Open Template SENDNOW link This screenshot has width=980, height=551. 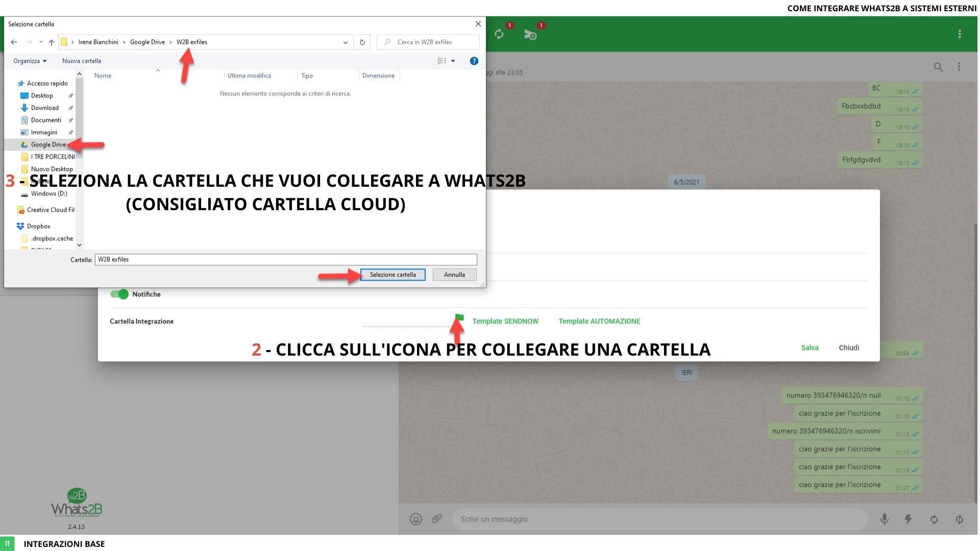(505, 321)
